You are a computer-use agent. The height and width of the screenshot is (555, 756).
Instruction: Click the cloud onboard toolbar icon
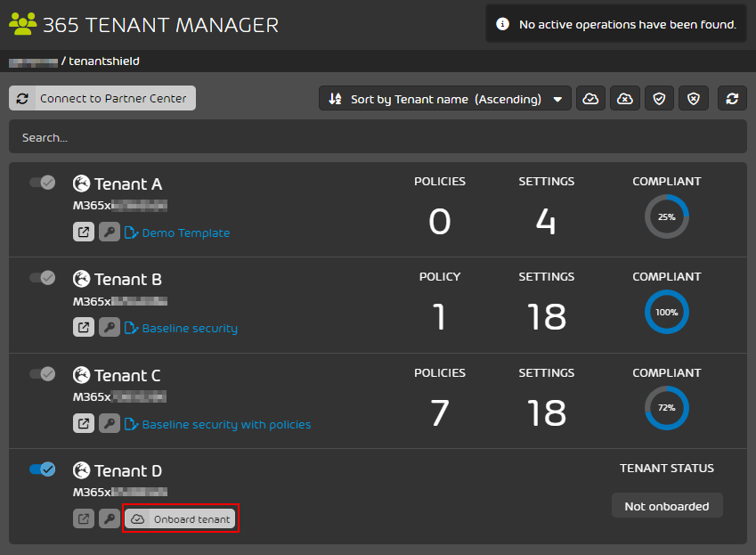(590, 98)
